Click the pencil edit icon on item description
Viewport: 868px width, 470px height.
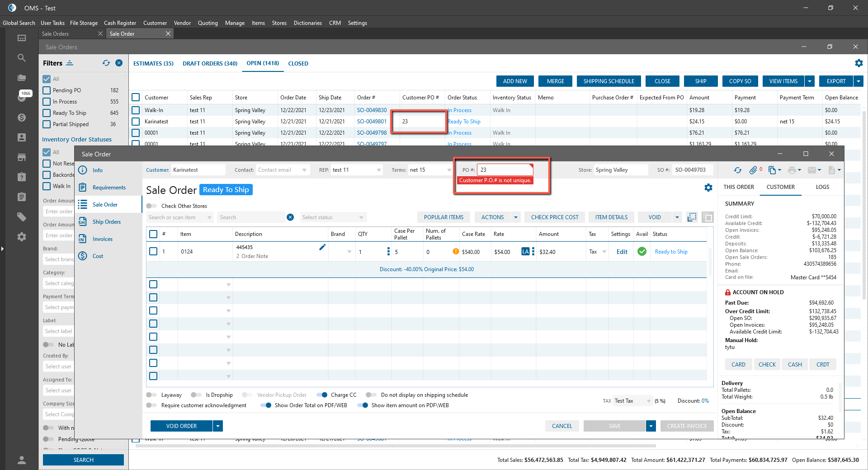(322, 247)
